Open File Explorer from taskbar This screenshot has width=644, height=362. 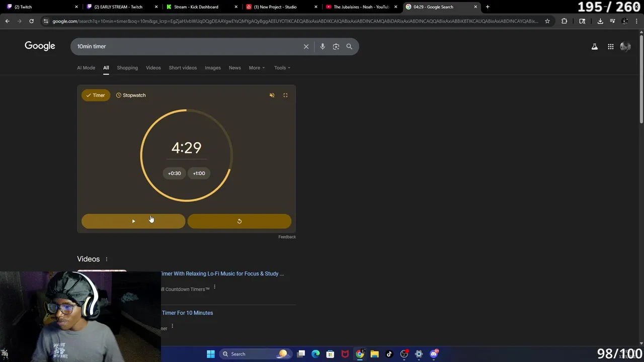click(374, 354)
